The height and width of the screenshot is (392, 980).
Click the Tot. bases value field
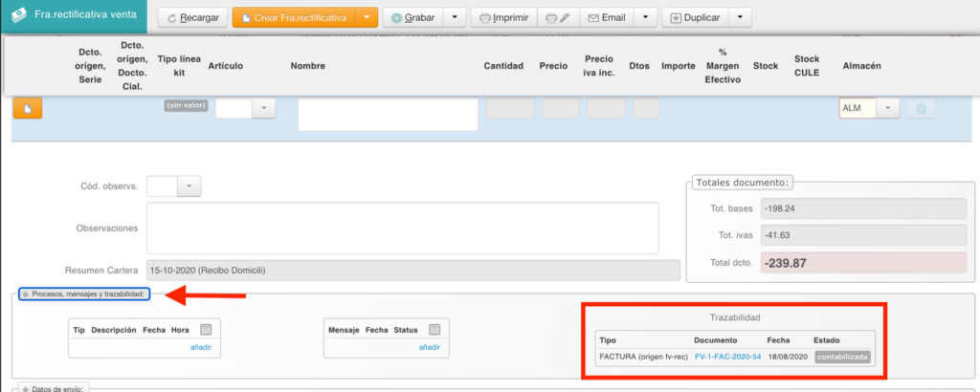tap(863, 208)
